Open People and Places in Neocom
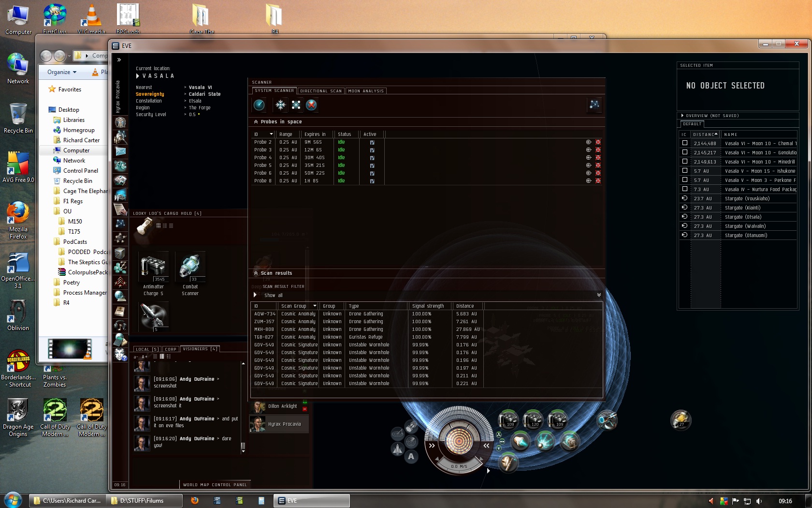The height and width of the screenshot is (508, 812). 120,137
